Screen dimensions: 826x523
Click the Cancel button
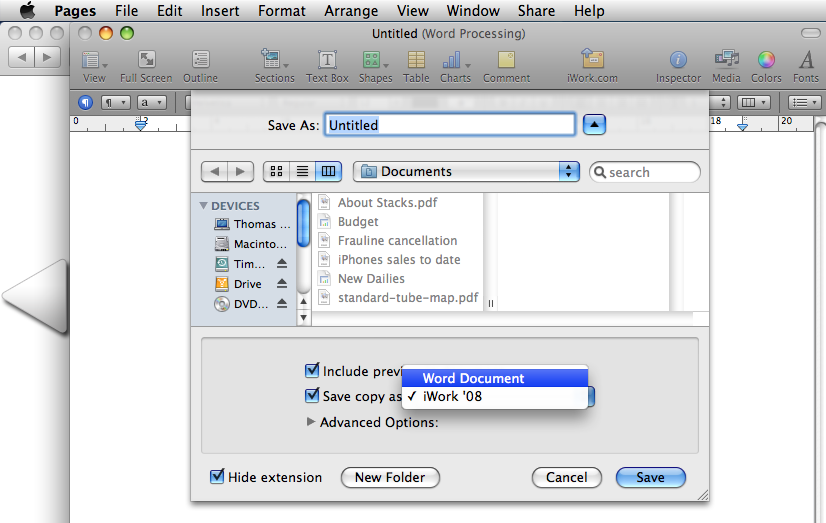566,477
